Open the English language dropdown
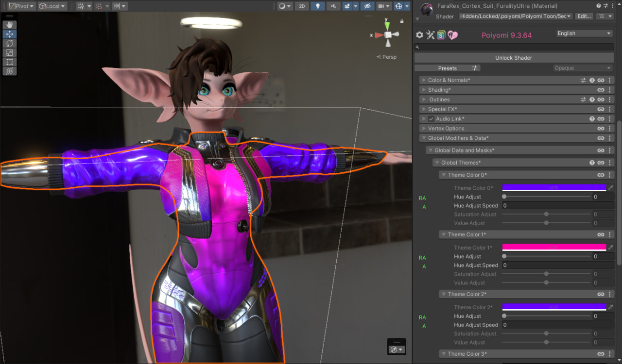 coord(584,33)
